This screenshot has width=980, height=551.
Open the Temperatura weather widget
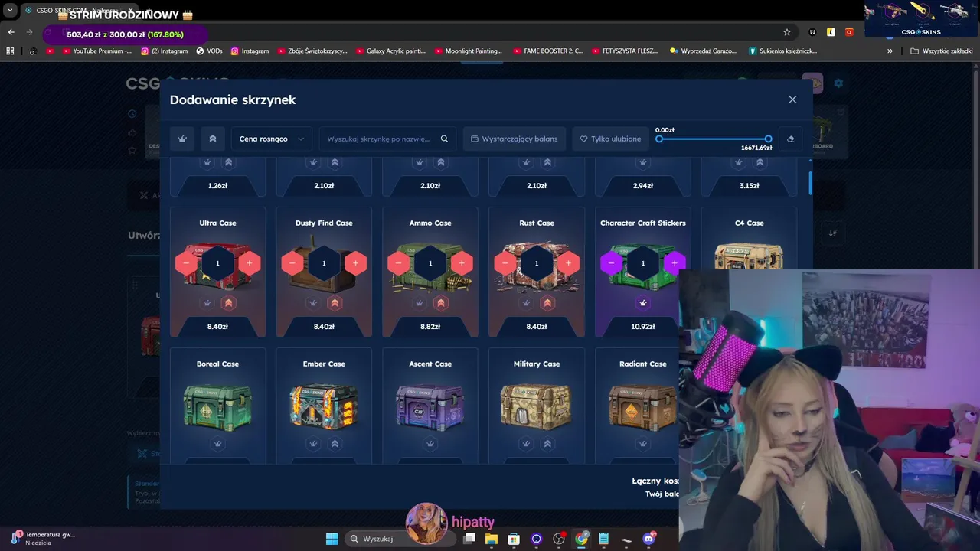[44, 539]
